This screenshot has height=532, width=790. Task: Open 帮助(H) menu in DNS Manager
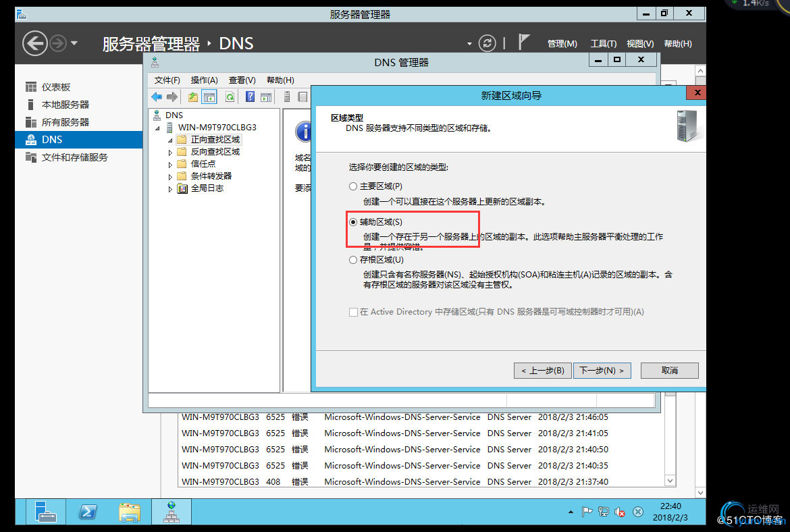coord(280,80)
